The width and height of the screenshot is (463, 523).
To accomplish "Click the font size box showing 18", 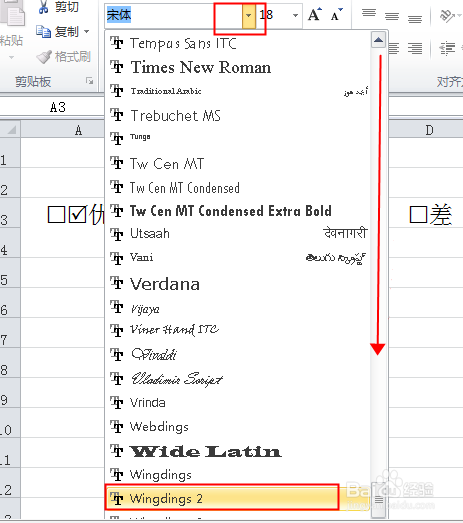I will click(274, 15).
